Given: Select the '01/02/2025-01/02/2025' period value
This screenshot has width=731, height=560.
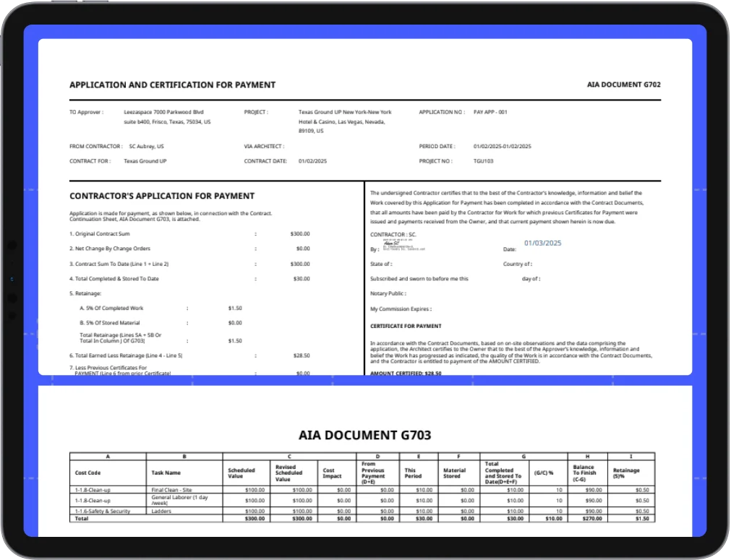Looking at the screenshot, I should coord(502,146).
